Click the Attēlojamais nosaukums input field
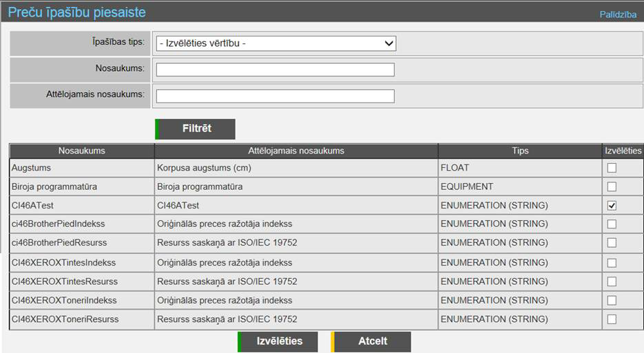The width and height of the screenshot is (644, 353). tap(275, 96)
